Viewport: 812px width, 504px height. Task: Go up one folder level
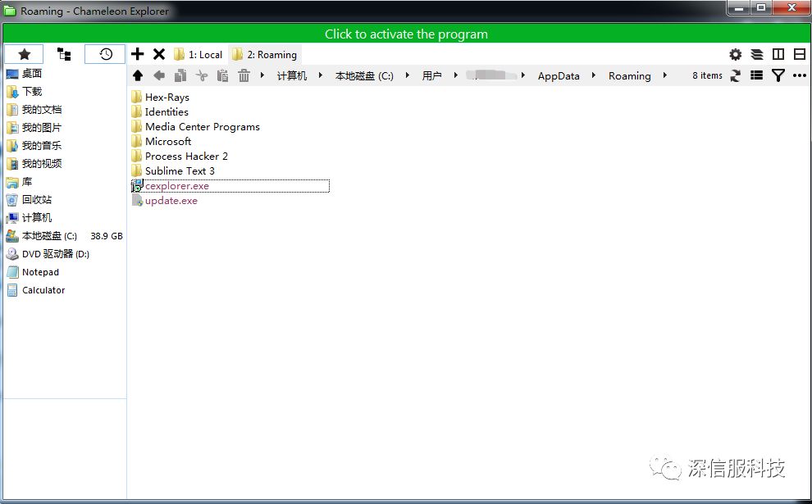(138, 75)
